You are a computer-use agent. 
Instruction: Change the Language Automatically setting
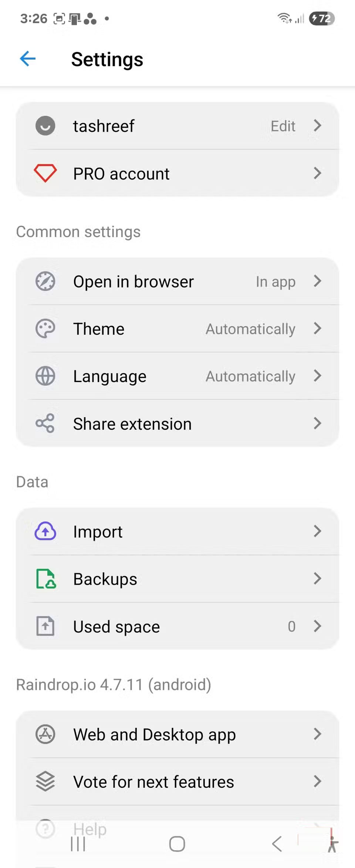tap(250, 376)
